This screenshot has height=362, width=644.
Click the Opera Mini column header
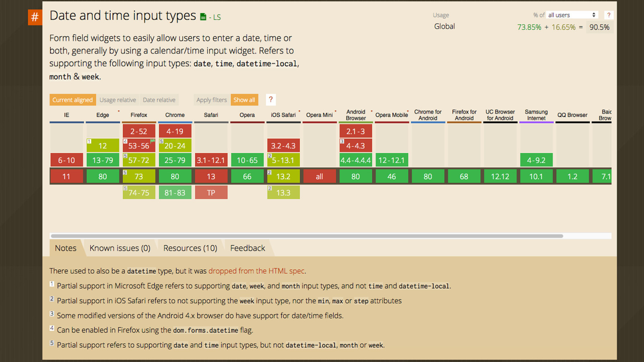[320, 115]
